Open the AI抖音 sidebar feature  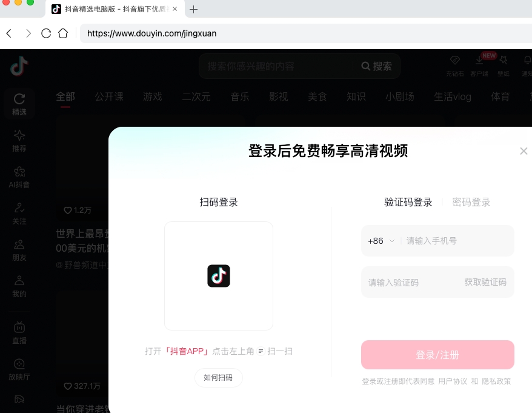[19, 177]
